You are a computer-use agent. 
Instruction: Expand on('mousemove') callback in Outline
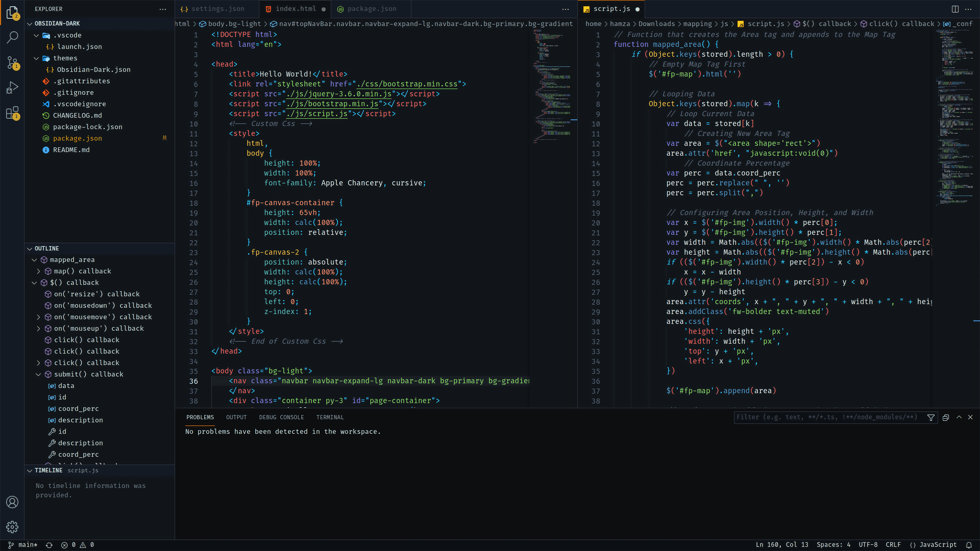point(39,317)
